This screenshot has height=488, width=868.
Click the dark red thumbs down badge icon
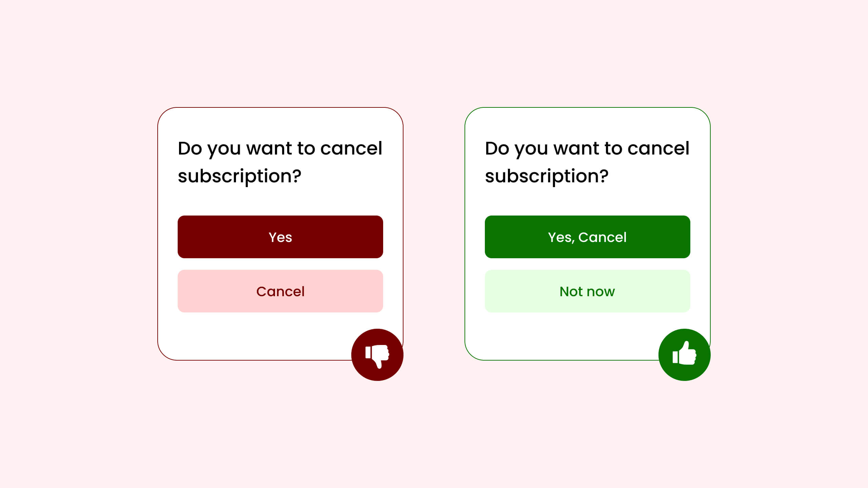(x=377, y=354)
